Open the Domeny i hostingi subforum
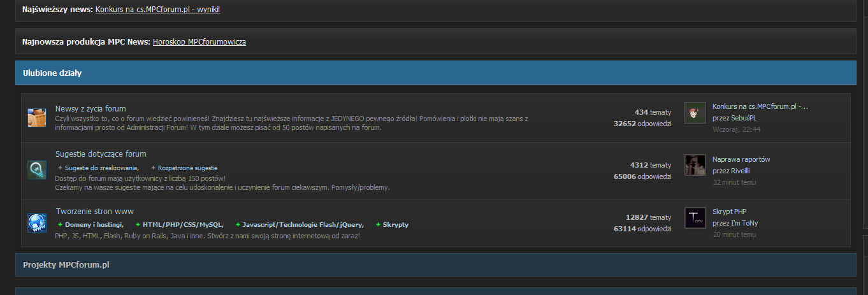Screen dimensions: 868x295 [x=94, y=225]
